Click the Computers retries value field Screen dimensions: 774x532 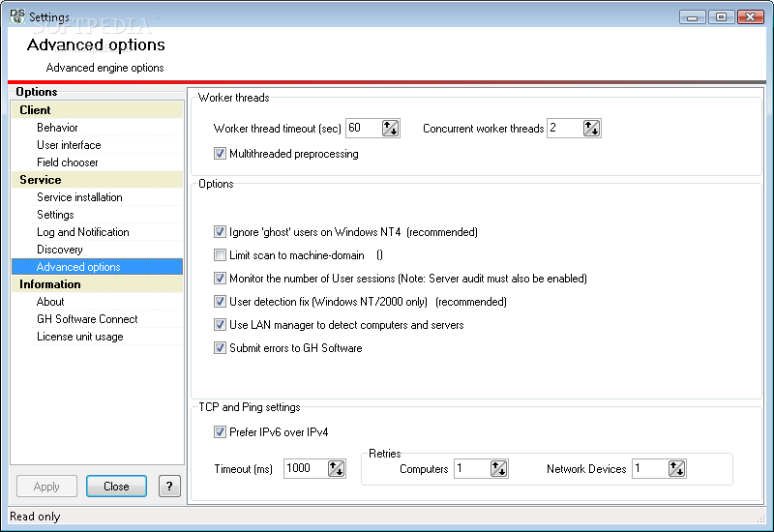point(472,468)
